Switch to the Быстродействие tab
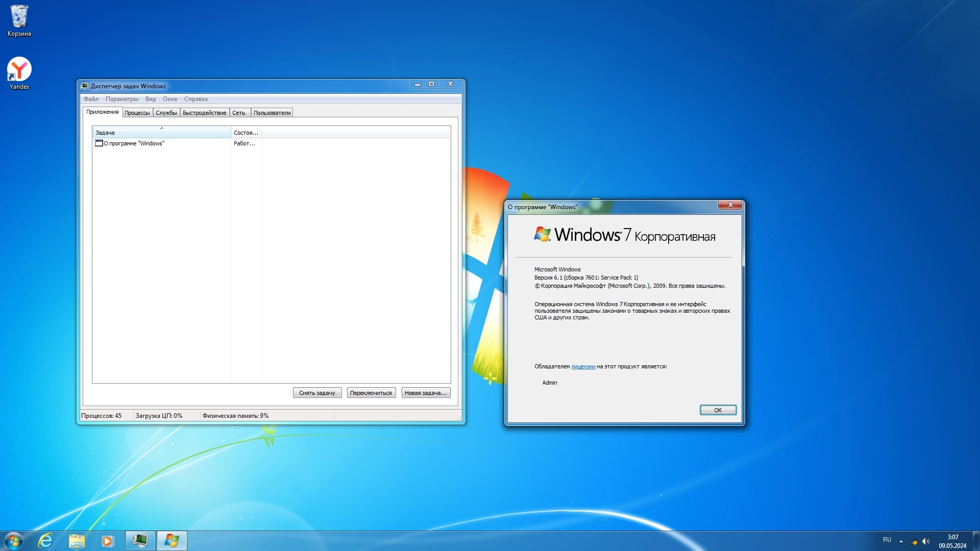Screen dimensions: 980x551 [204, 113]
